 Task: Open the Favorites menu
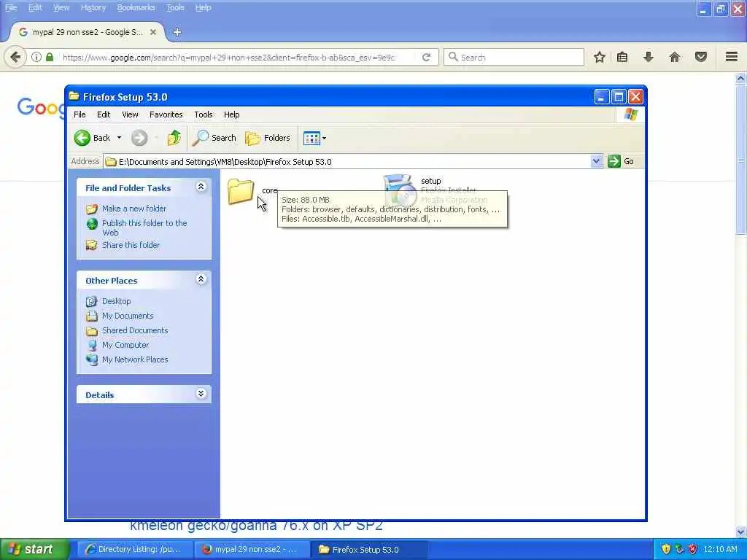click(166, 114)
